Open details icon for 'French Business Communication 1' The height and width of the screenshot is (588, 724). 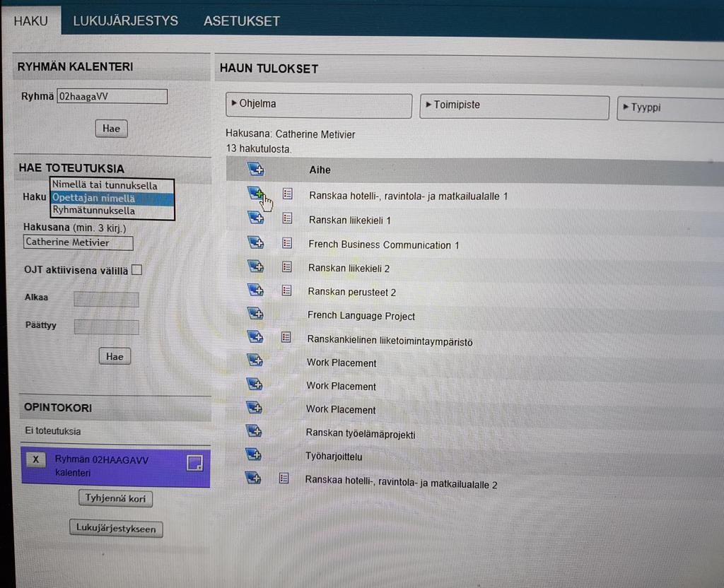tap(287, 243)
